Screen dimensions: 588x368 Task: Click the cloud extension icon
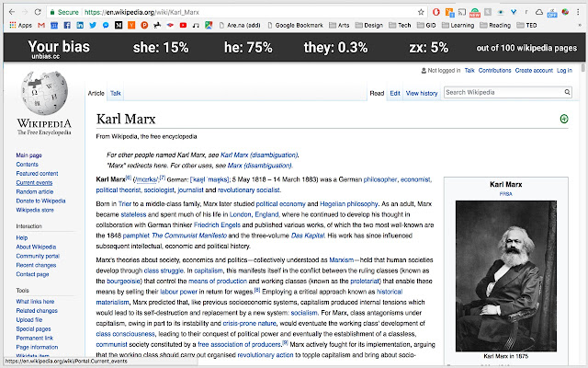(539, 12)
